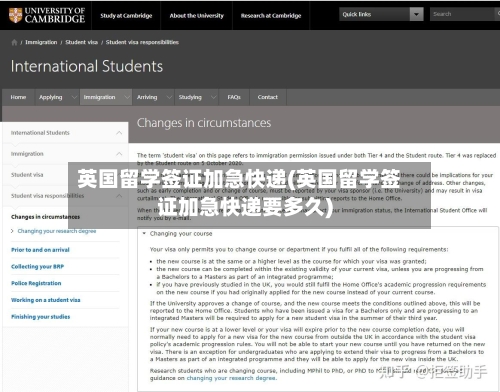The width and height of the screenshot is (500, 392).
Task: Open Student visa sidebar item
Action: tap(27, 175)
